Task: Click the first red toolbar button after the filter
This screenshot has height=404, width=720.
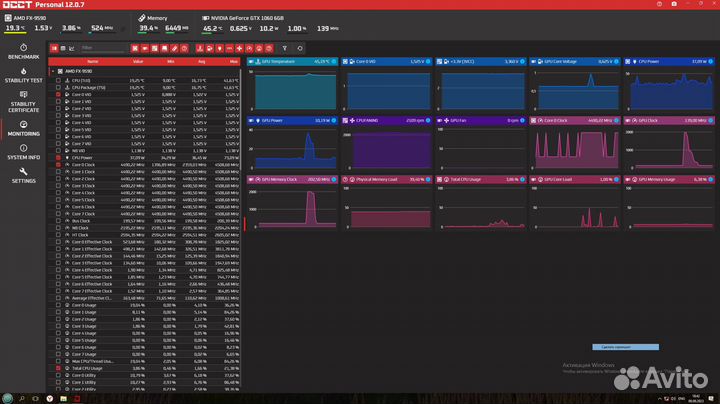Action: point(135,48)
